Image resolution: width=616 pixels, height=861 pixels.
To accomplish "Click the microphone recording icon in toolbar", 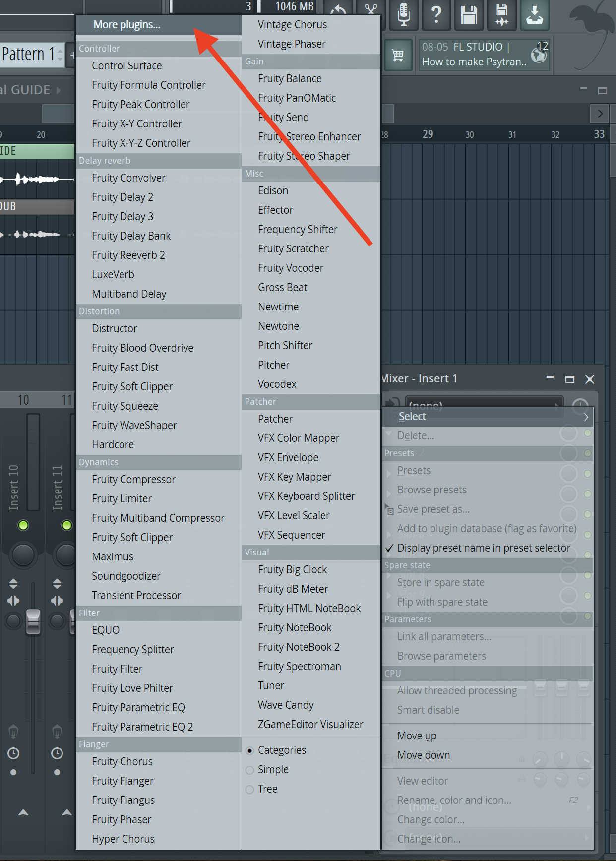I will tap(404, 14).
